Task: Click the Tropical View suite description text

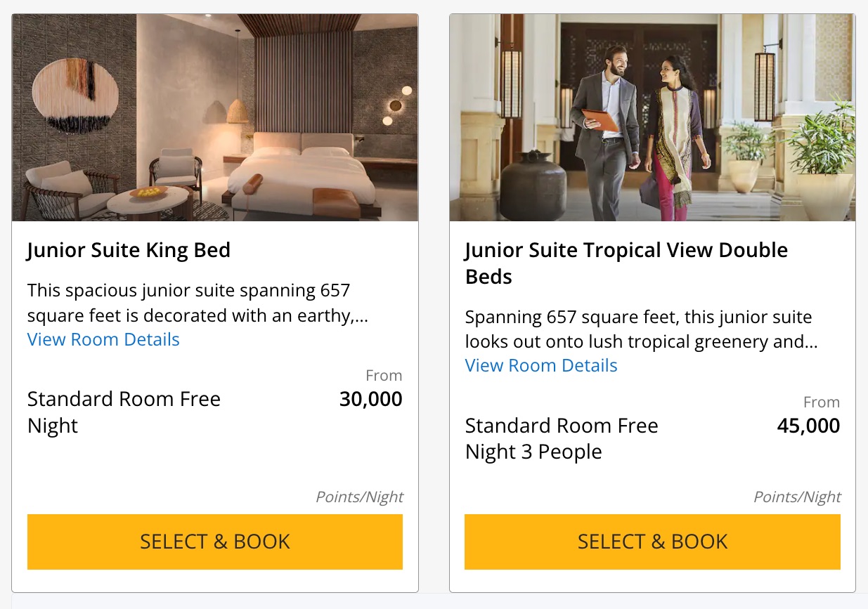Action: (x=640, y=329)
